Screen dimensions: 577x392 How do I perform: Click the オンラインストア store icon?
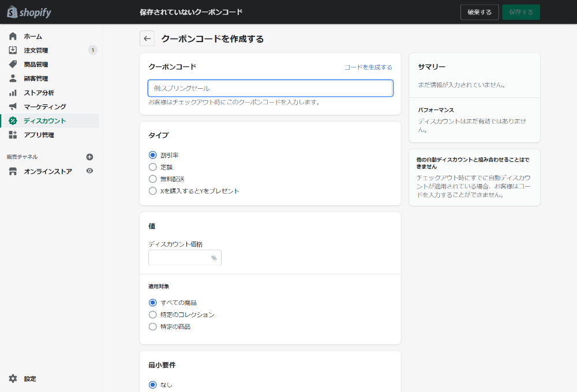pyautogui.click(x=13, y=171)
